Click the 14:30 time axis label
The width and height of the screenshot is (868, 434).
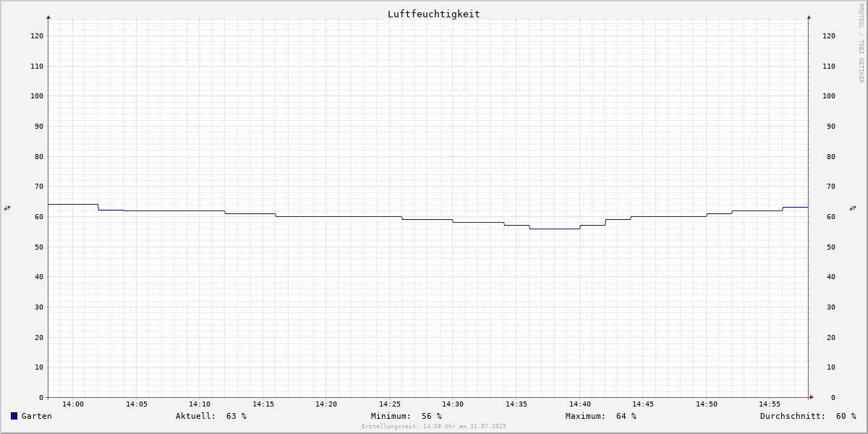point(453,404)
